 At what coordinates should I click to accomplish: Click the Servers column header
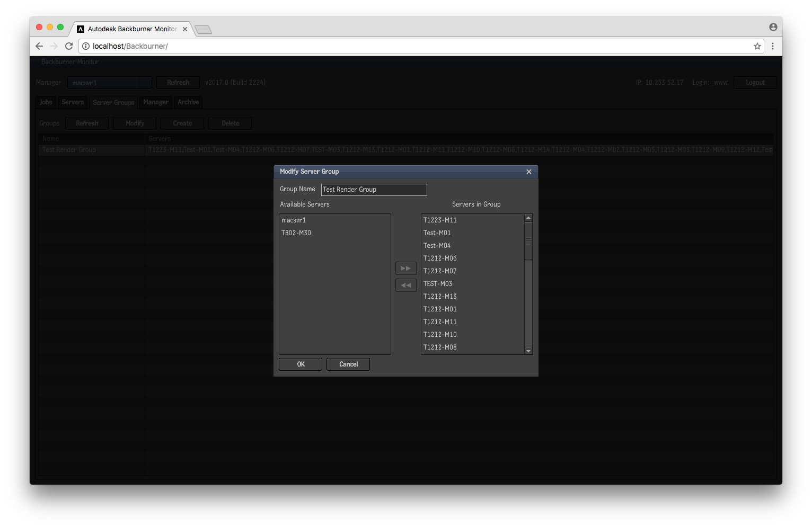459,139
